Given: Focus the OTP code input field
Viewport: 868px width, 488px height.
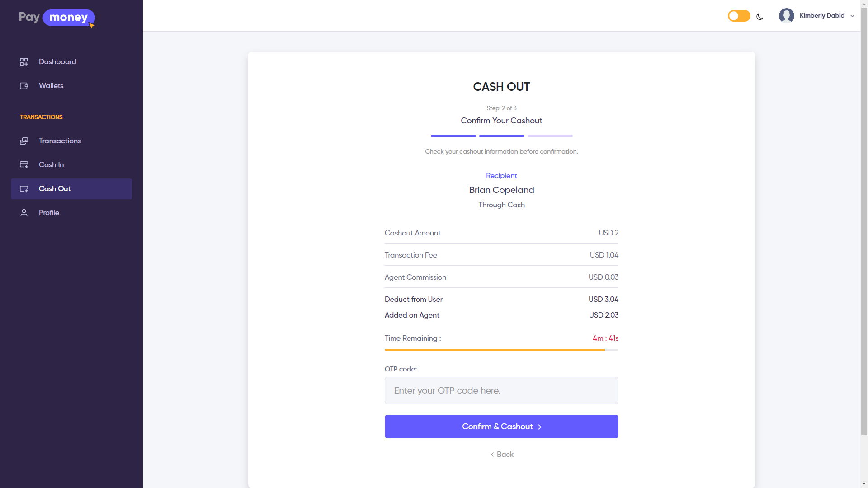Looking at the screenshot, I should (501, 390).
